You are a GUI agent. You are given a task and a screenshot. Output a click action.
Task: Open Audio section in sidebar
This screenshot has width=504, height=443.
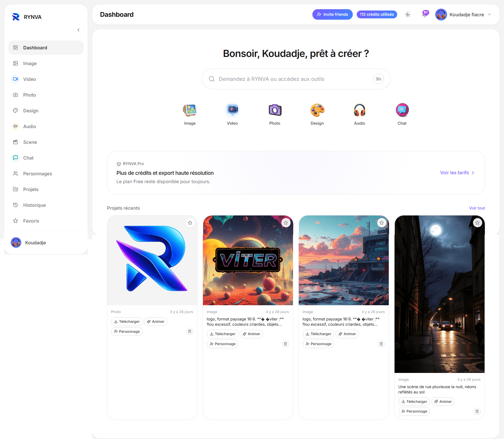46,126
